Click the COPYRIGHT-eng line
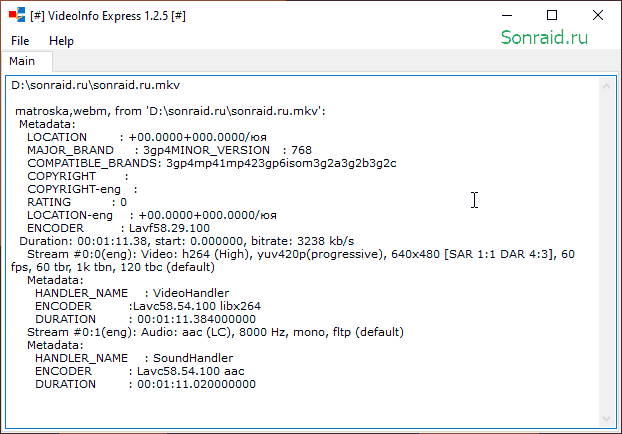Screen dimensions: 622x434 click(x=83, y=189)
